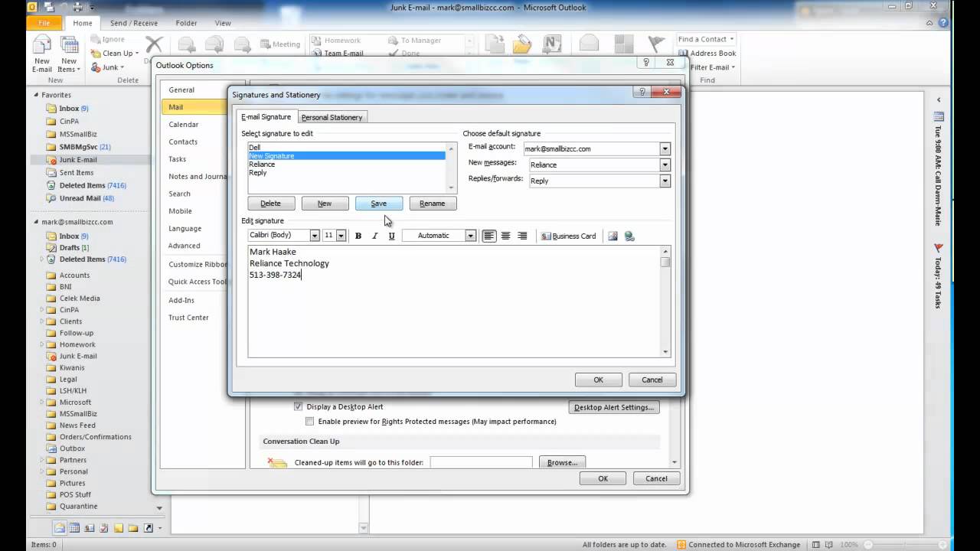Enable preview for Rights Protected messages
The image size is (980, 551).
310,421
